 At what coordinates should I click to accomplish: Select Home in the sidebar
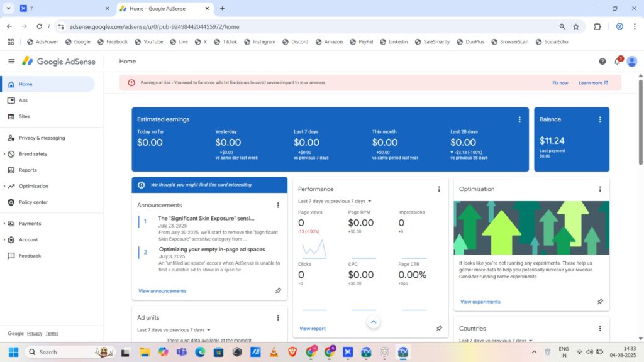pyautogui.click(x=48, y=84)
